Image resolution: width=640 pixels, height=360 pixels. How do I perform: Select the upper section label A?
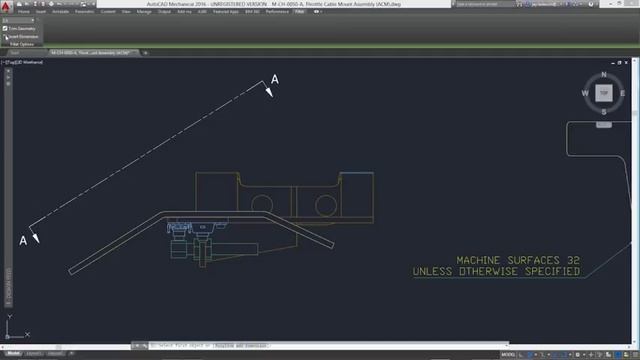click(x=275, y=80)
